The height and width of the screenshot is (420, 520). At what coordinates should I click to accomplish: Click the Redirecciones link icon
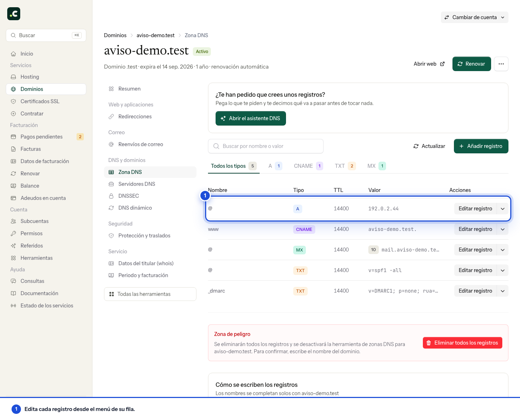point(111,117)
